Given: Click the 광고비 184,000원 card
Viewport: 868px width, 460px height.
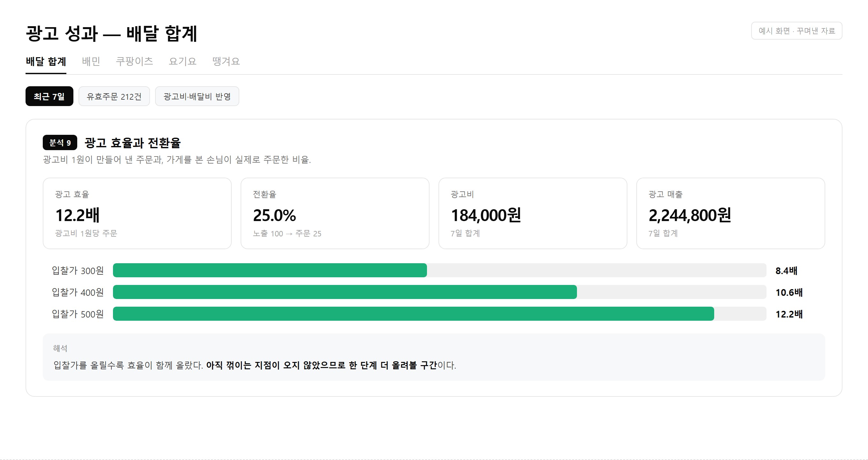Looking at the screenshot, I should click(x=533, y=213).
